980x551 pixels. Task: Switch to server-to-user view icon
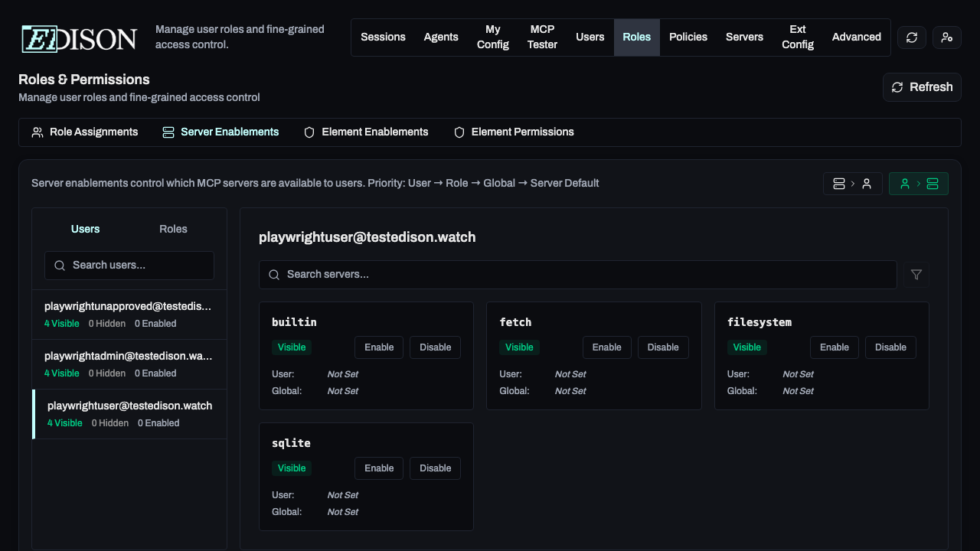point(852,184)
